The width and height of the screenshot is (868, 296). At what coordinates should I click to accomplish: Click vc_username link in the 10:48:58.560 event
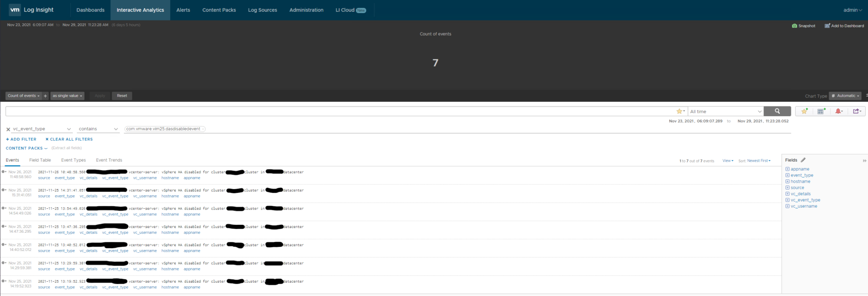coord(145,178)
